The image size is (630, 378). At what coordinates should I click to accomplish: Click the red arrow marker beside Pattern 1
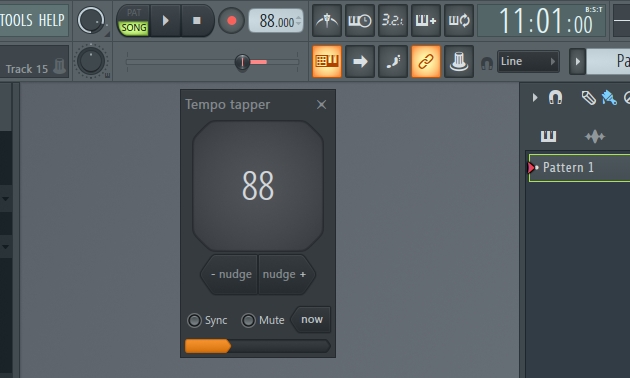tap(531, 168)
